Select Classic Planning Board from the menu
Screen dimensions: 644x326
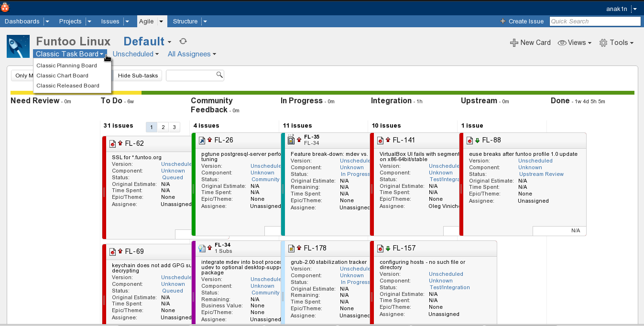(66, 65)
